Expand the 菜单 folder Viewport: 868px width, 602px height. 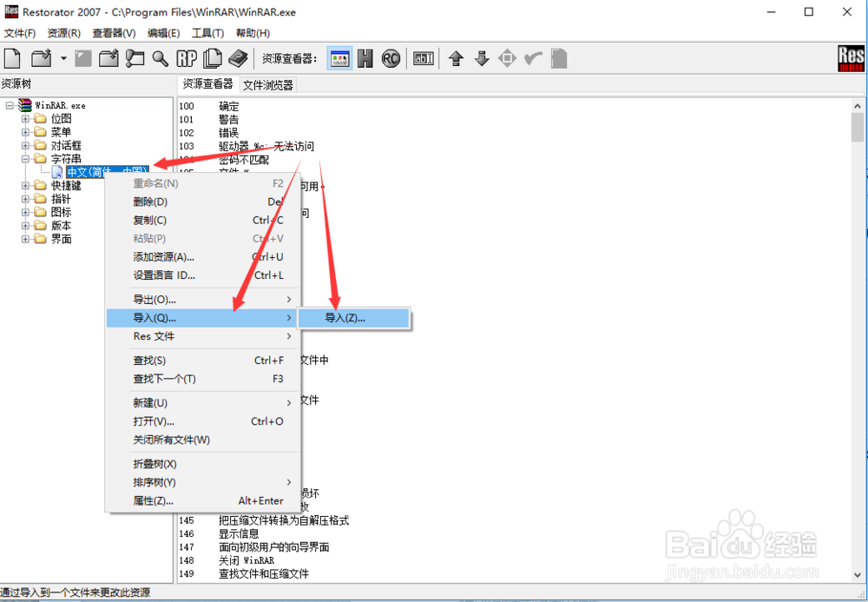[x=25, y=132]
